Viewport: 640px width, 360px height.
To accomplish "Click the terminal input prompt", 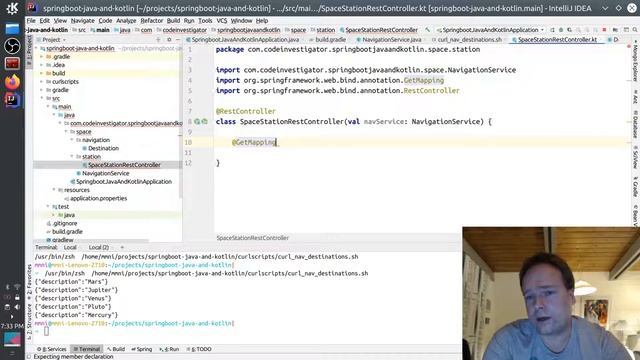I will (46, 331).
